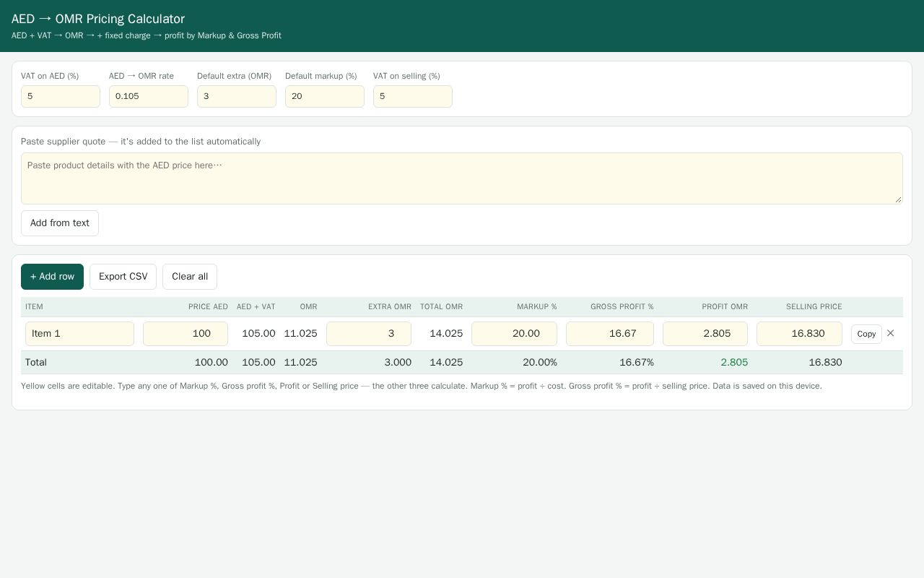Edit Item 1 Selling Price input 16.830
This screenshot has width=924, height=578.
pyautogui.click(x=799, y=334)
